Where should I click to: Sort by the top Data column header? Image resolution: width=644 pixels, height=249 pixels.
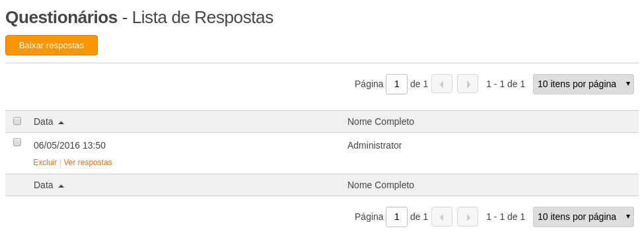44,122
